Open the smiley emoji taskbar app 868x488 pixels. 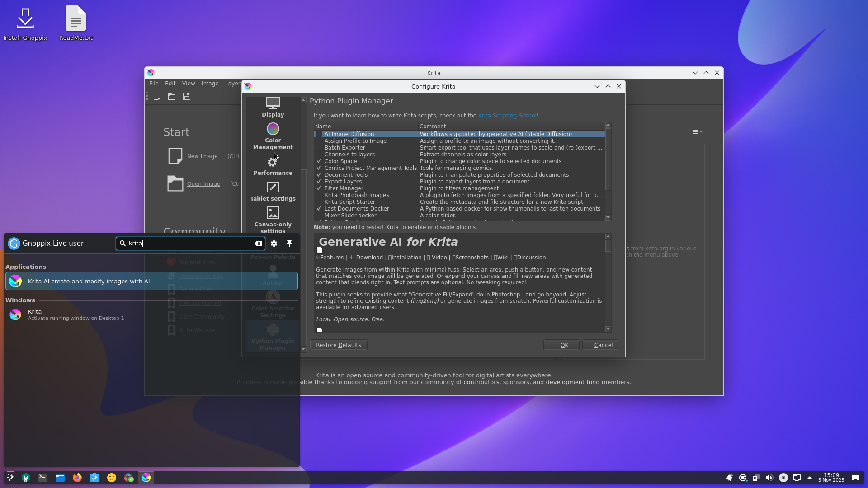coord(112,478)
